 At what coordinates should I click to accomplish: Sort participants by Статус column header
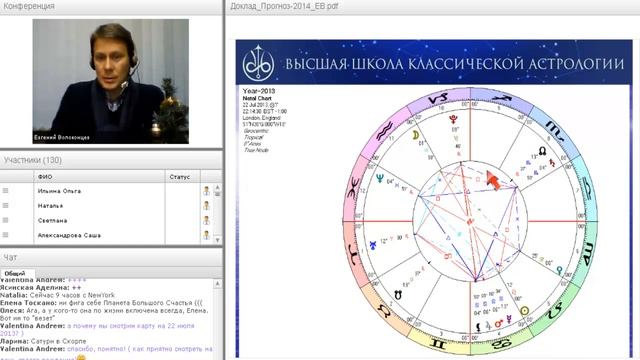click(182, 177)
